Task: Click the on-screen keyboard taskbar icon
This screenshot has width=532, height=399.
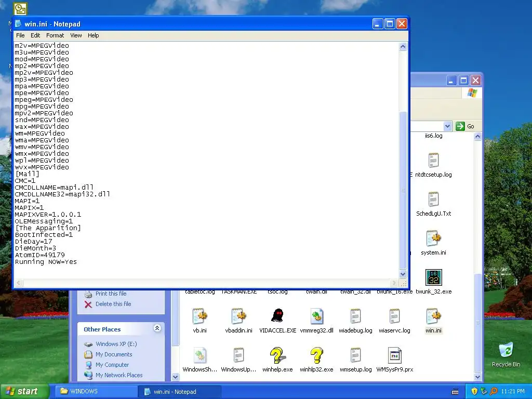Action: [455, 392]
